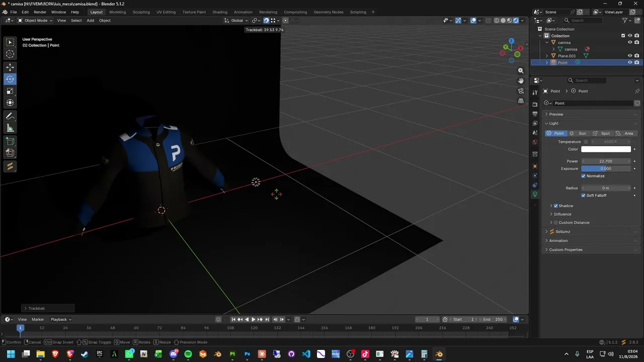Image resolution: width=644 pixels, height=362 pixels.
Task: Open Spotify from the taskbar
Action: [188, 354]
